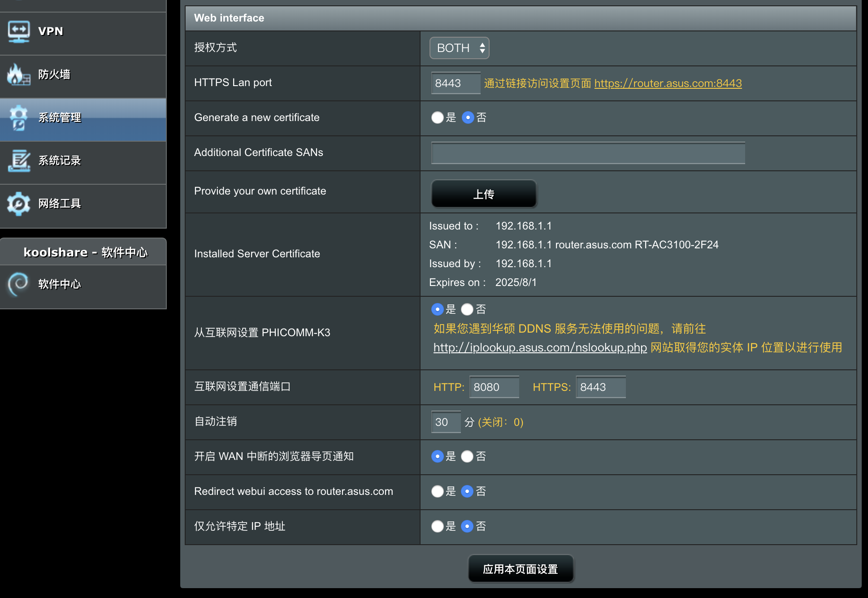
Task: Select 否 for WAN 中断浏览器导页通知
Action: (x=467, y=456)
